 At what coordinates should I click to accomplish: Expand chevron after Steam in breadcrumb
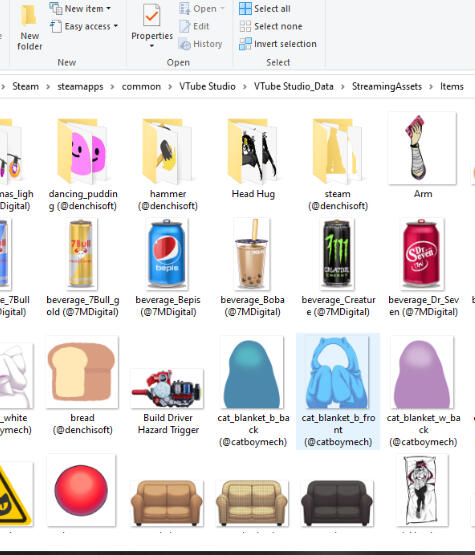pos(48,87)
